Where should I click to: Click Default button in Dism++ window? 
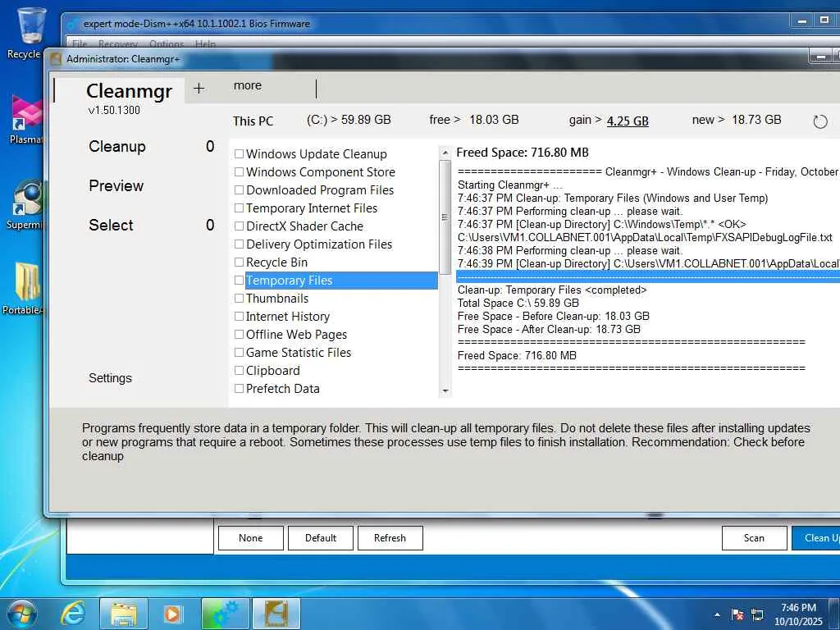point(321,538)
